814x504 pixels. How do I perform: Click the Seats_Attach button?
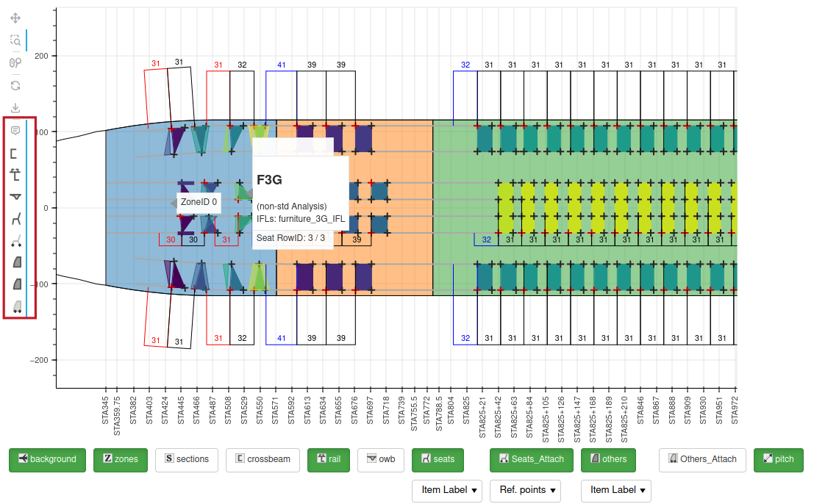coord(532,459)
